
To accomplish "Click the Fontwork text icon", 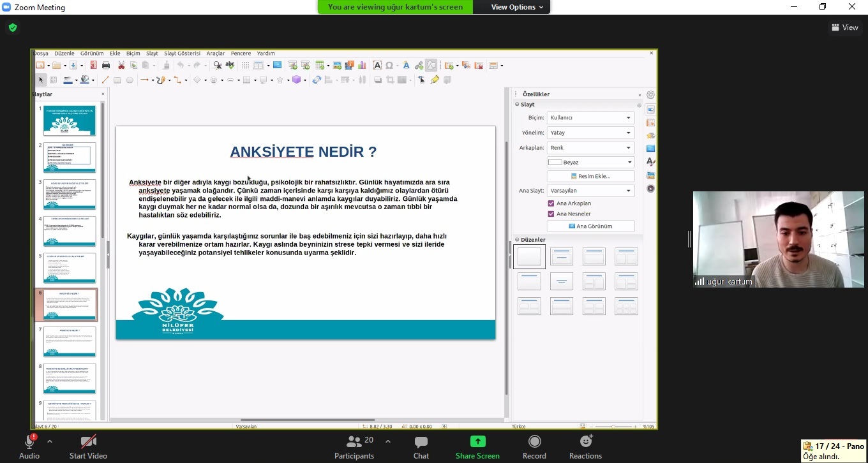I will coord(406,65).
